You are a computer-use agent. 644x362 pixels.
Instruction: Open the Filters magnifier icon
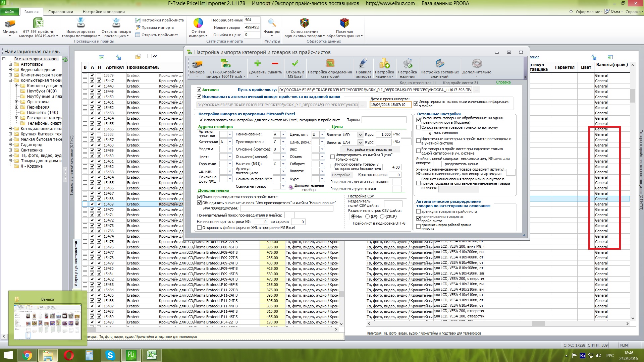[272, 23]
